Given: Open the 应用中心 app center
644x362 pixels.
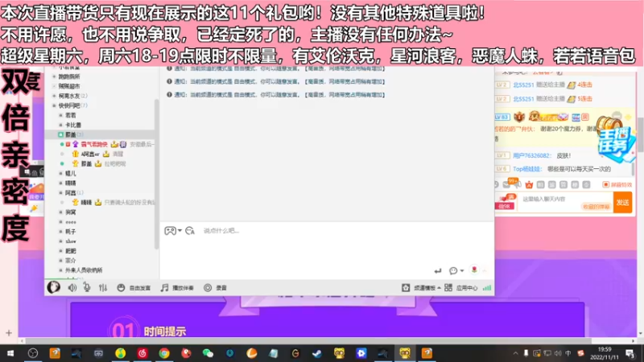Looking at the screenshot, I should point(460,288).
